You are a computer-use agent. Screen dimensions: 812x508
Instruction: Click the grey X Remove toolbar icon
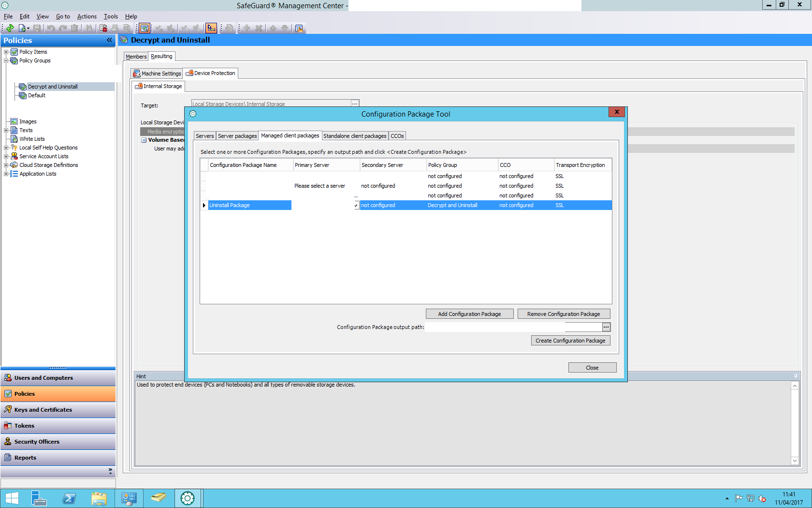(x=259, y=28)
